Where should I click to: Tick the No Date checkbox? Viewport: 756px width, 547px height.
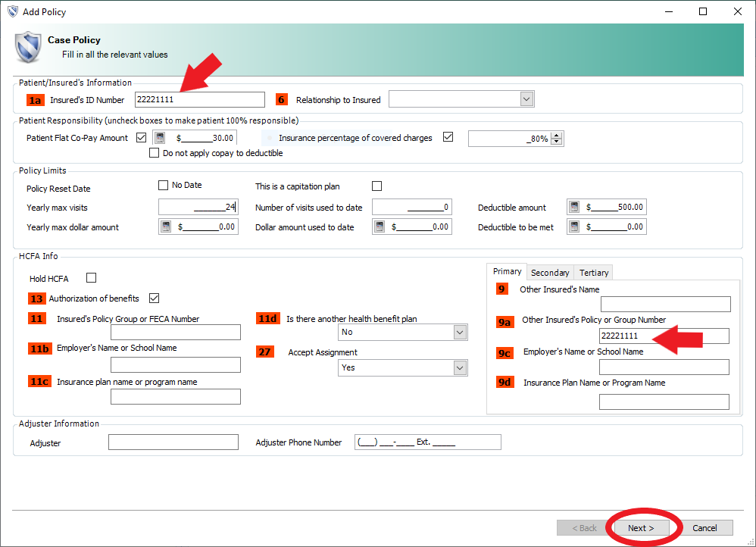click(163, 185)
